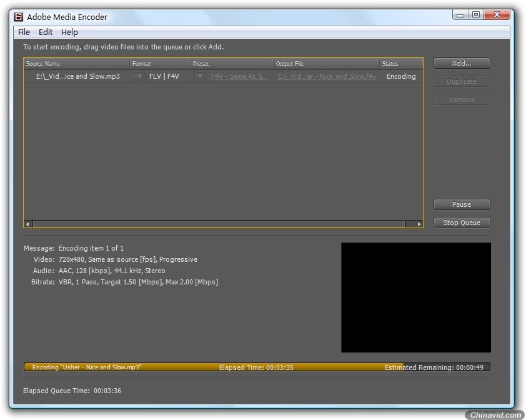Screen dimensions: 526x420
Task: Click the Elapsed Time: 00:03:35 readout
Action: (x=256, y=367)
